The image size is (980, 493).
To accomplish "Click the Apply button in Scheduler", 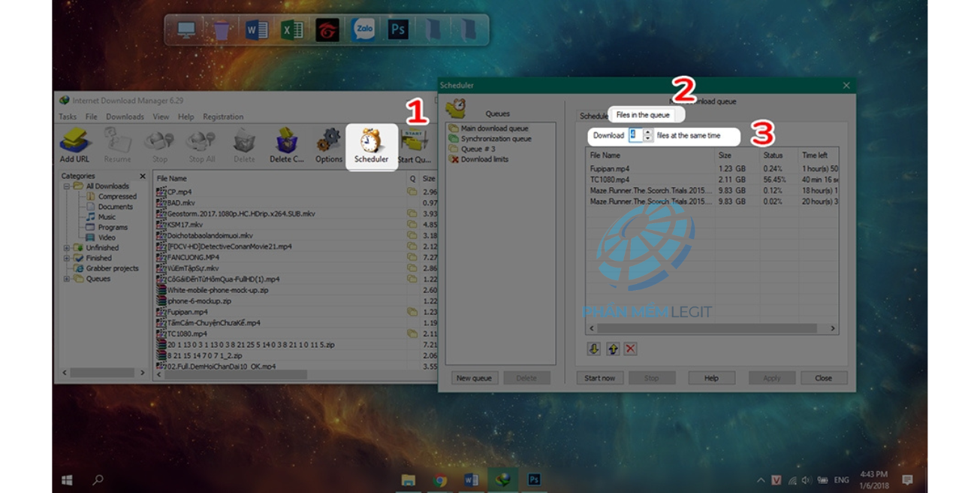I will click(x=772, y=378).
